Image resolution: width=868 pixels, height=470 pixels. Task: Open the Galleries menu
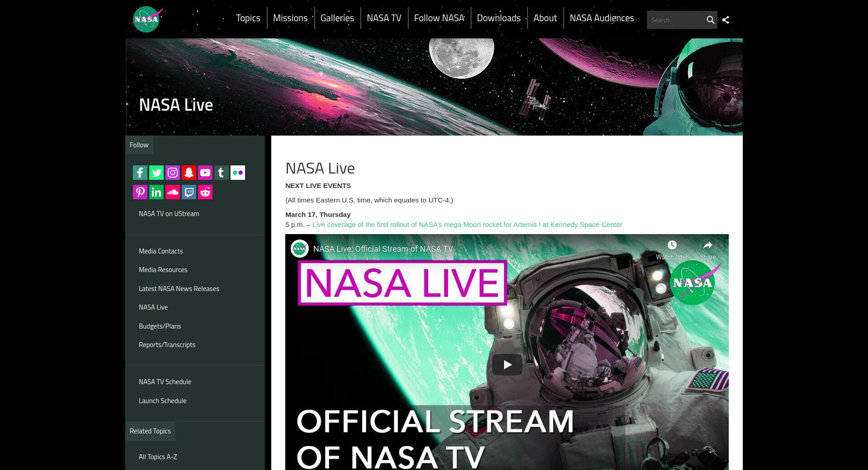(x=337, y=18)
